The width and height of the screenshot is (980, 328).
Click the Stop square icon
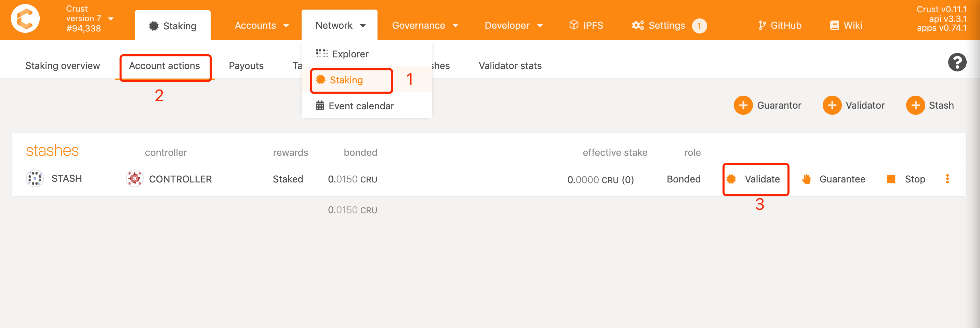[x=891, y=179]
